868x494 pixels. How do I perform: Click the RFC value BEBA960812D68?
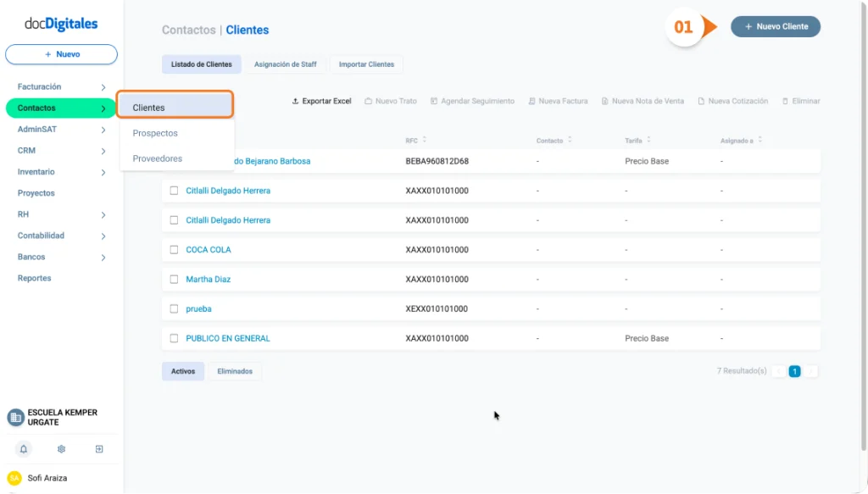pyautogui.click(x=437, y=161)
